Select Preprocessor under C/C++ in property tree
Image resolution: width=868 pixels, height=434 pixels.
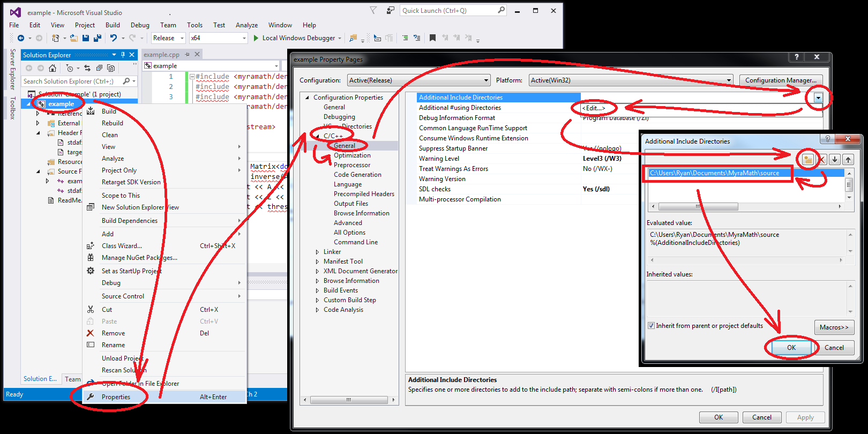pos(352,165)
